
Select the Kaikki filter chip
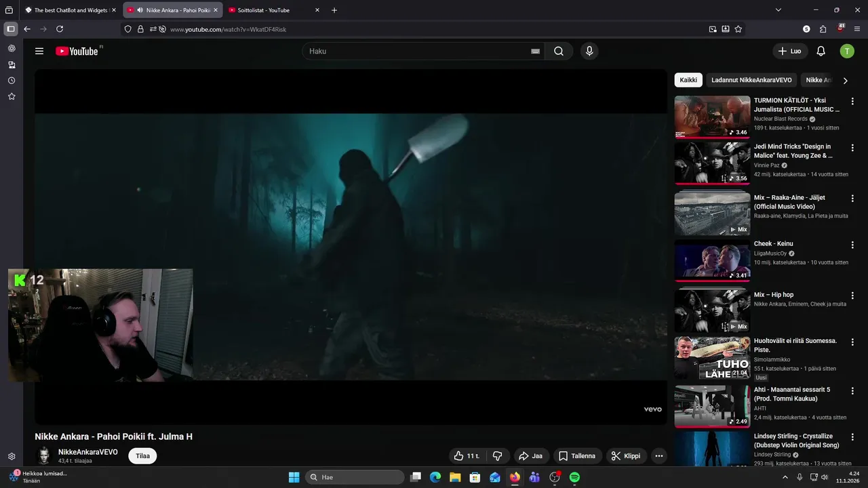click(x=688, y=80)
